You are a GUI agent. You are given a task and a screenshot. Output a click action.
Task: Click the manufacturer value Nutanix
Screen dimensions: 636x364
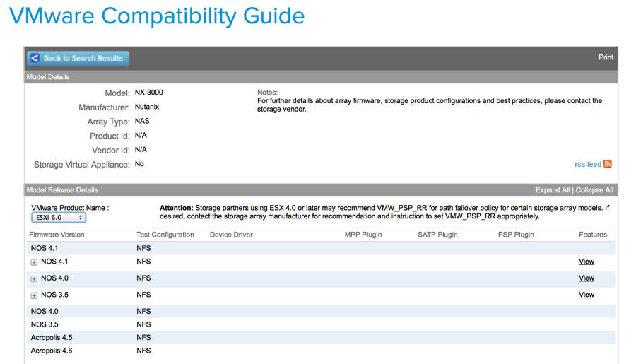(x=147, y=107)
